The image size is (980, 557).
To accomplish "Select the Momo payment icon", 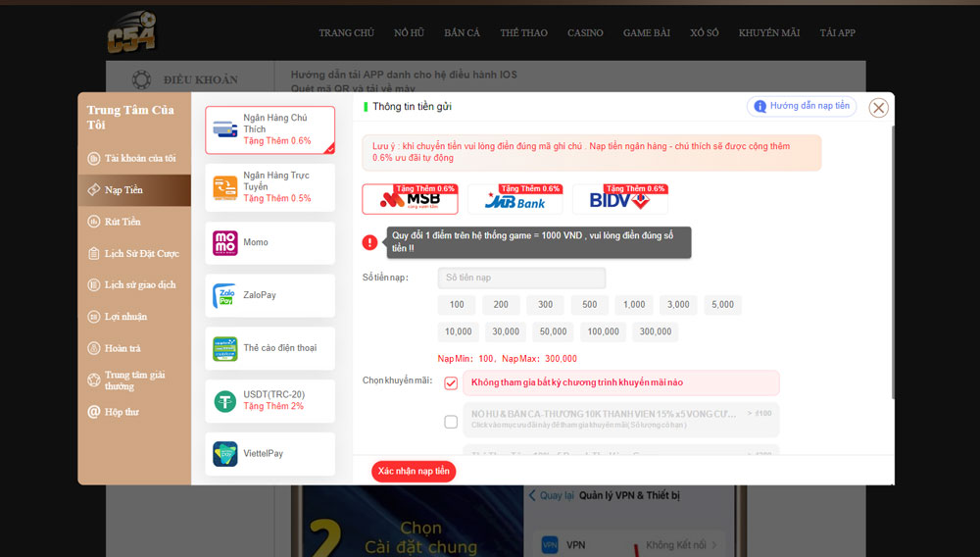I will tap(225, 242).
